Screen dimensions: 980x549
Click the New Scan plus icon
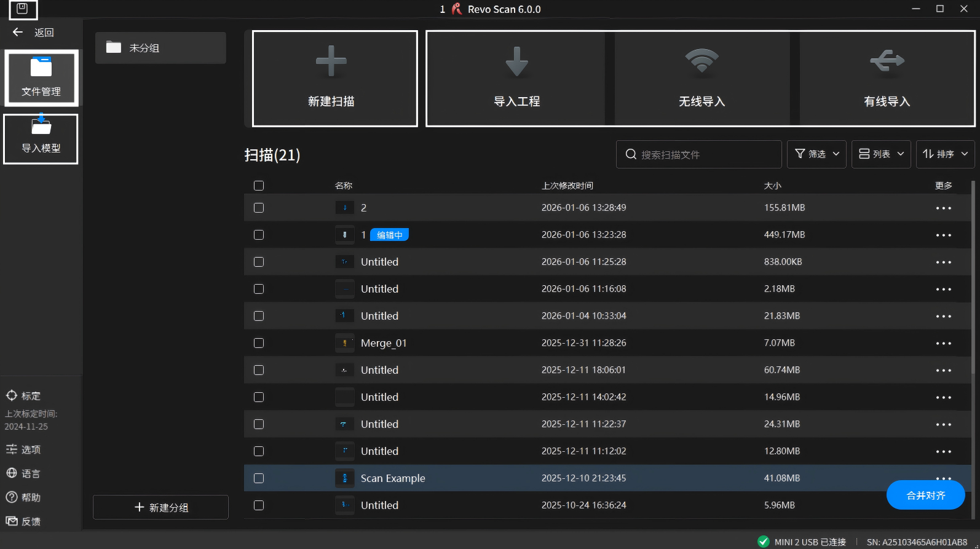click(x=331, y=61)
